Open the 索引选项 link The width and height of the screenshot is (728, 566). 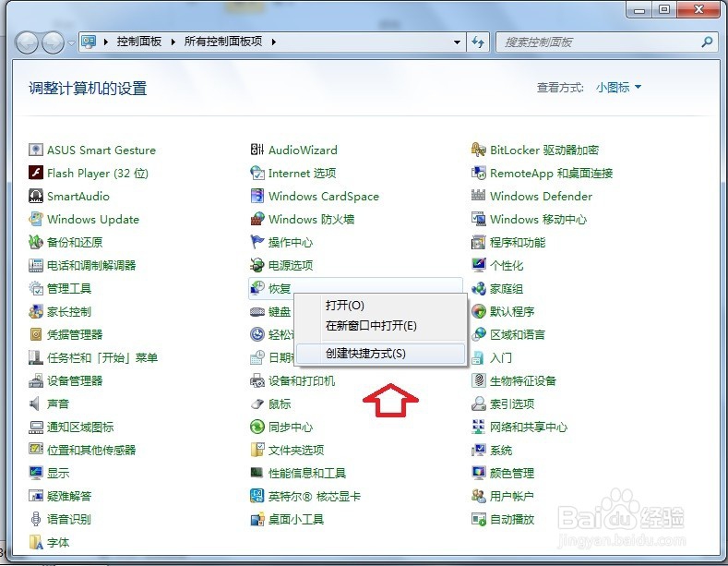coord(512,403)
